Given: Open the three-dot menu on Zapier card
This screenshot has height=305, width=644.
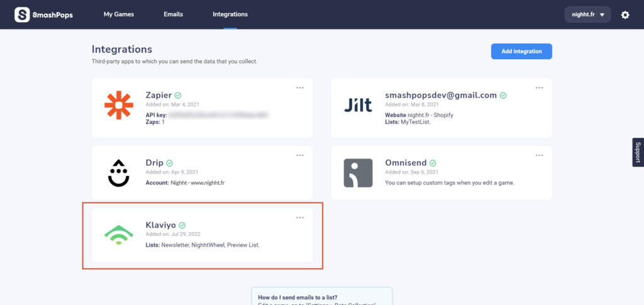Looking at the screenshot, I should 300,87.
